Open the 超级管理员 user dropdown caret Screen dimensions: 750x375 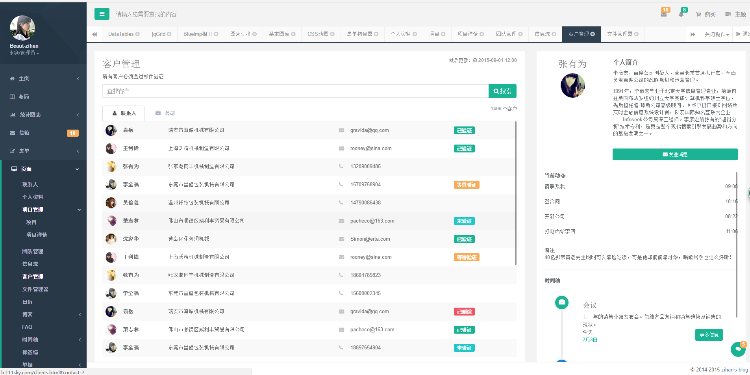tap(38, 53)
